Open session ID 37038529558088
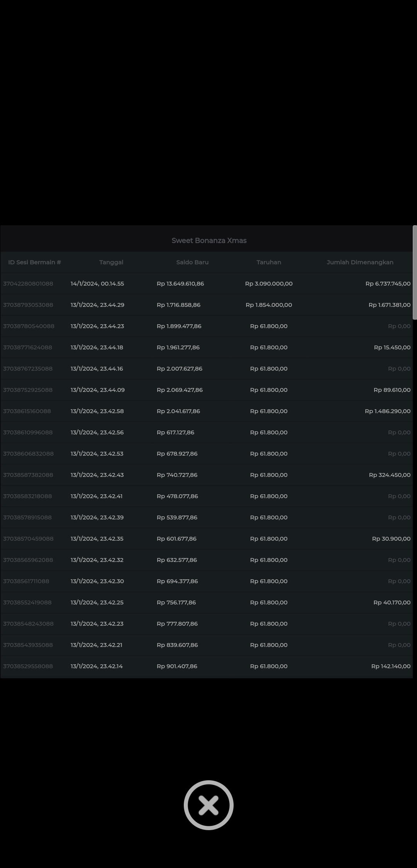 point(28,666)
